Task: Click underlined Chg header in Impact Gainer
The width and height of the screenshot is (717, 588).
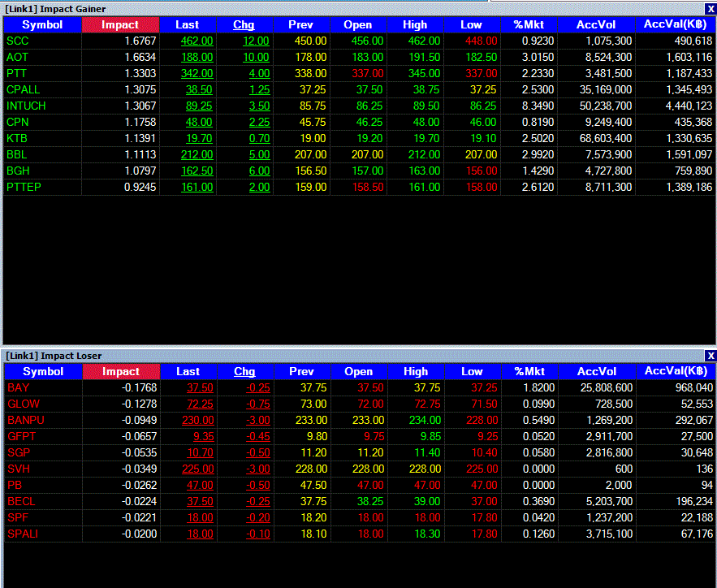Action: point(244,24)
